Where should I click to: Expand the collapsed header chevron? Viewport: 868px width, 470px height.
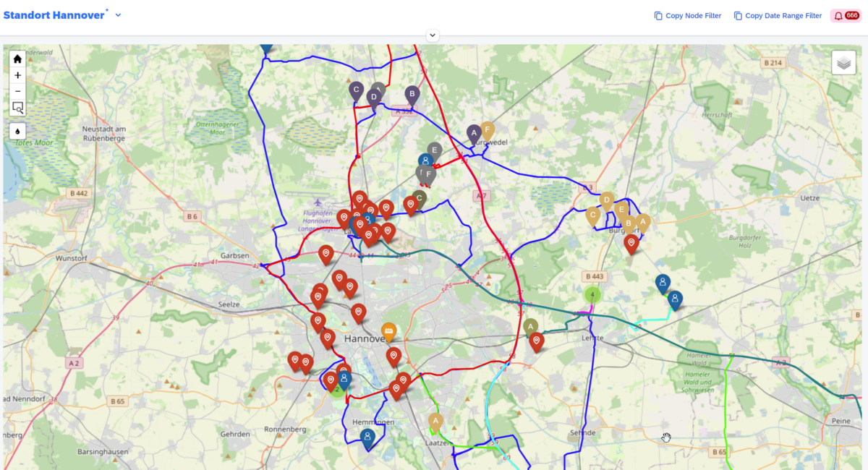[433, 35]
